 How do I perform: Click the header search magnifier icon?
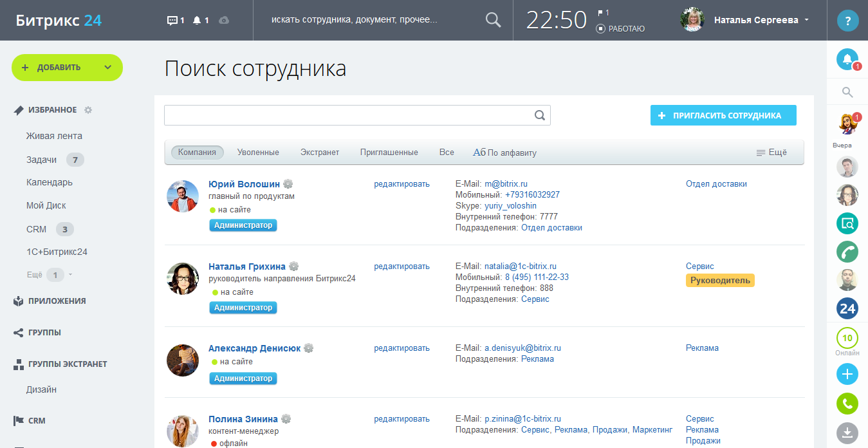pos(493,20)
